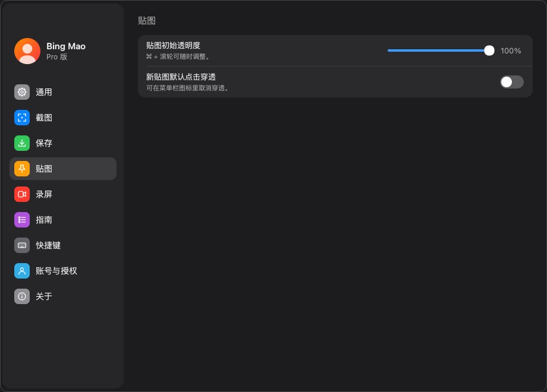
Task: Click the 100% opacity value
Action: [x=511, y=51]
